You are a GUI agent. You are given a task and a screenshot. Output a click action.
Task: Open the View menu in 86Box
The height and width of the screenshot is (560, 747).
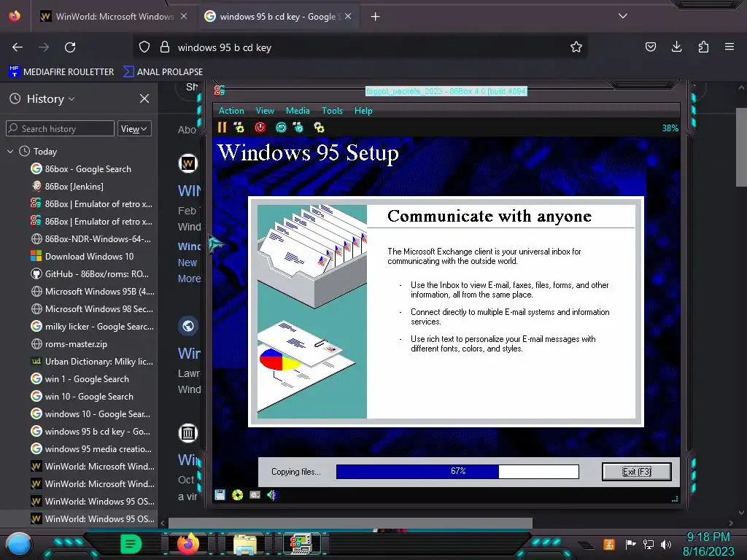(x=265, y=111)
